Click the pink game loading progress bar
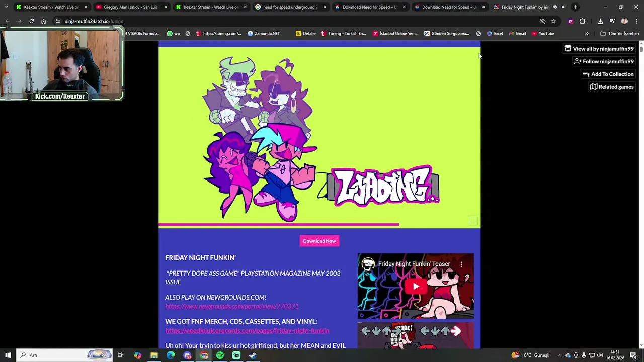The height and width of the screenshot is (362, 644). pos(279,225)
